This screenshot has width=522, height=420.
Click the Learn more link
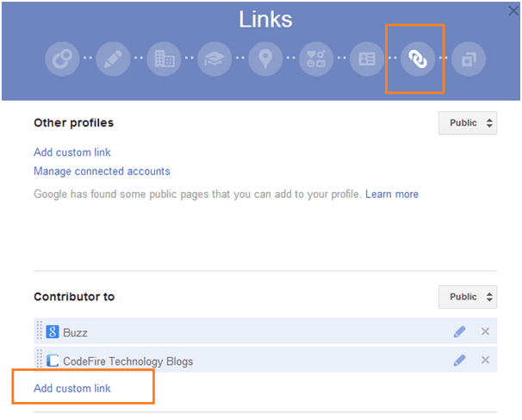pos(392,195)
